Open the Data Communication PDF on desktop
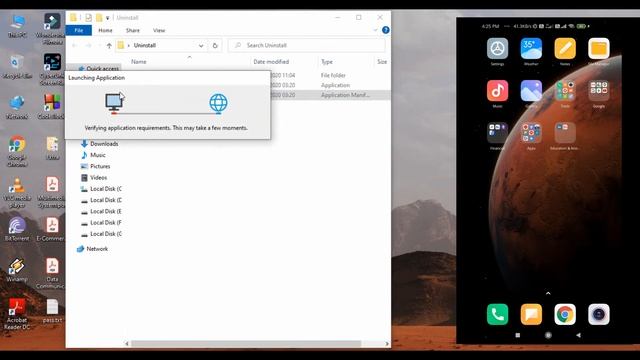640x360 pixels. 51,273
